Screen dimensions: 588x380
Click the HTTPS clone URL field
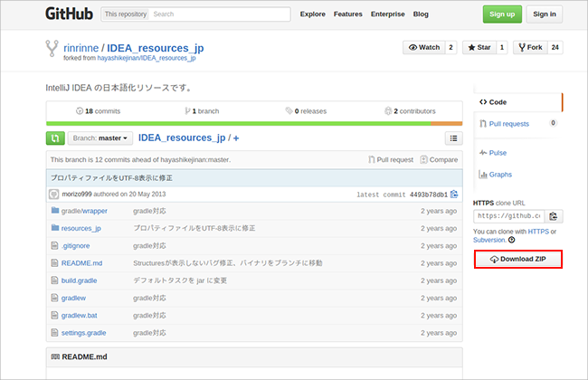pyautogui.click(x=509, y=216)
